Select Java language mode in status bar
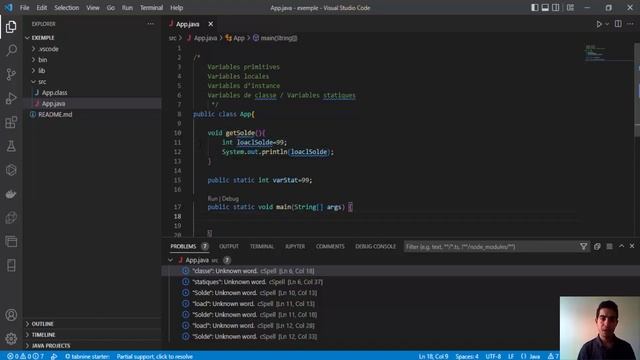 (534, 356)
